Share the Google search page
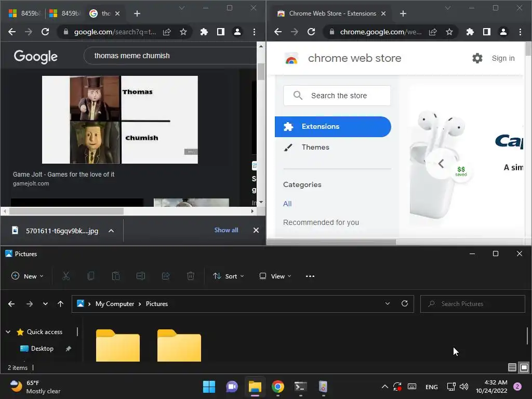 click(167, 32)
